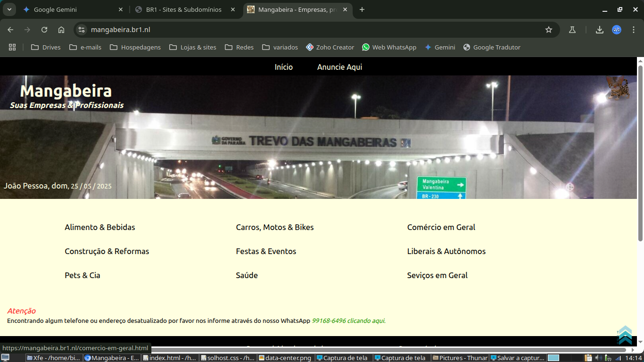The width and height of the screenshot is (644, 362).
Task: Reload the current page
Action: click(x=44, y=30)
